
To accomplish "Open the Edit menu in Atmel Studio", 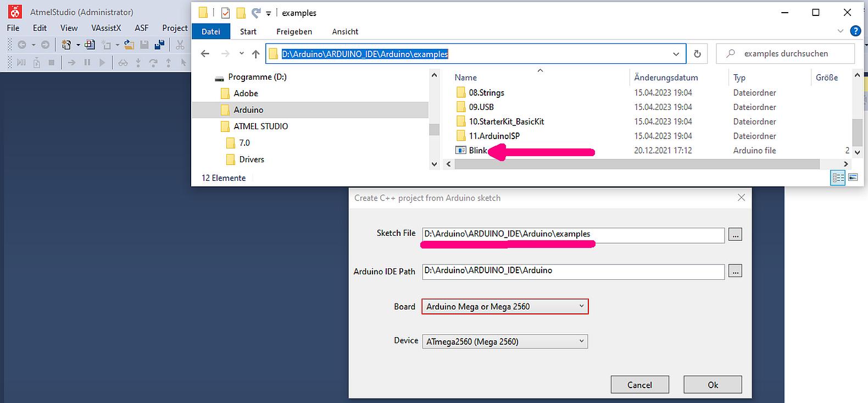I will point(40,27).
